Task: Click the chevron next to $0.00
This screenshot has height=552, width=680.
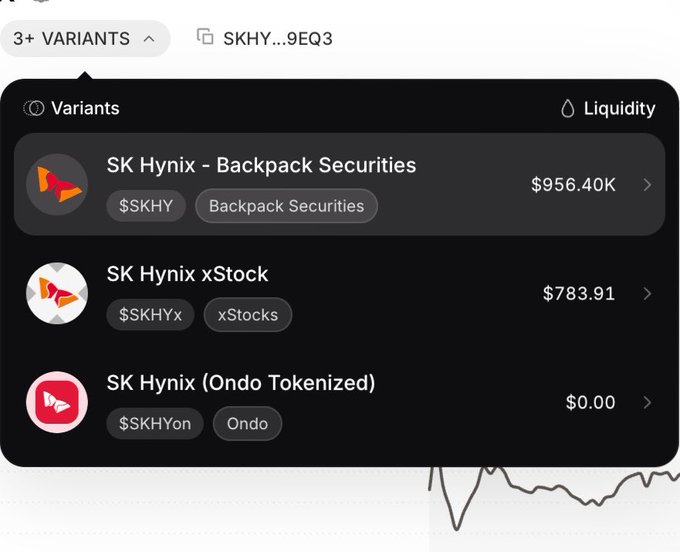Action: click(647, 402)
